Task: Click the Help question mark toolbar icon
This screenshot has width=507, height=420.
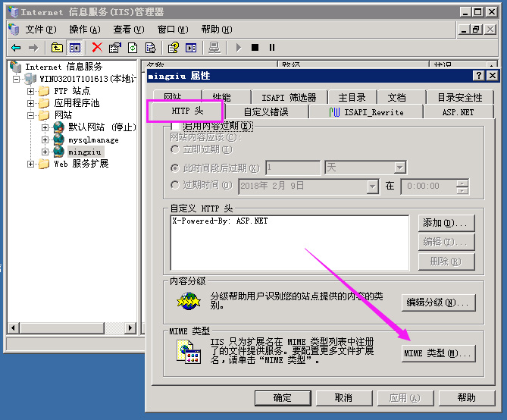Action: [x=174, y=48]
